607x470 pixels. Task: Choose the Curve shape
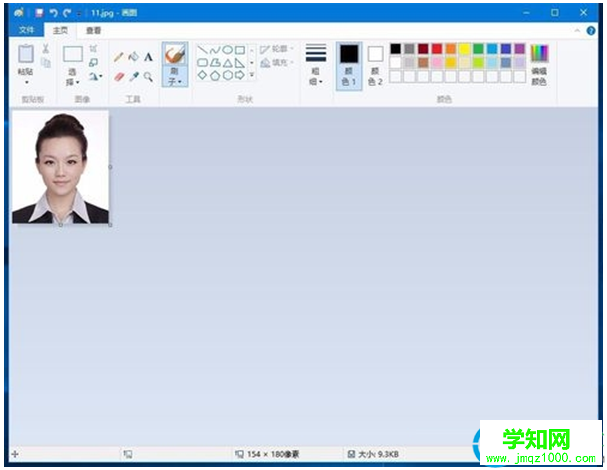(215, 50)
